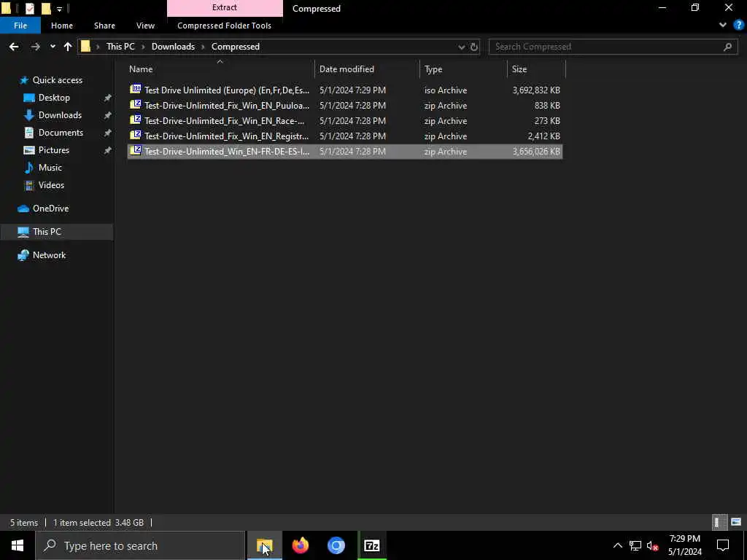Unpin Documents using its pin icon
The height and width of the screenshot is (560, 747).
pos(108,133)
